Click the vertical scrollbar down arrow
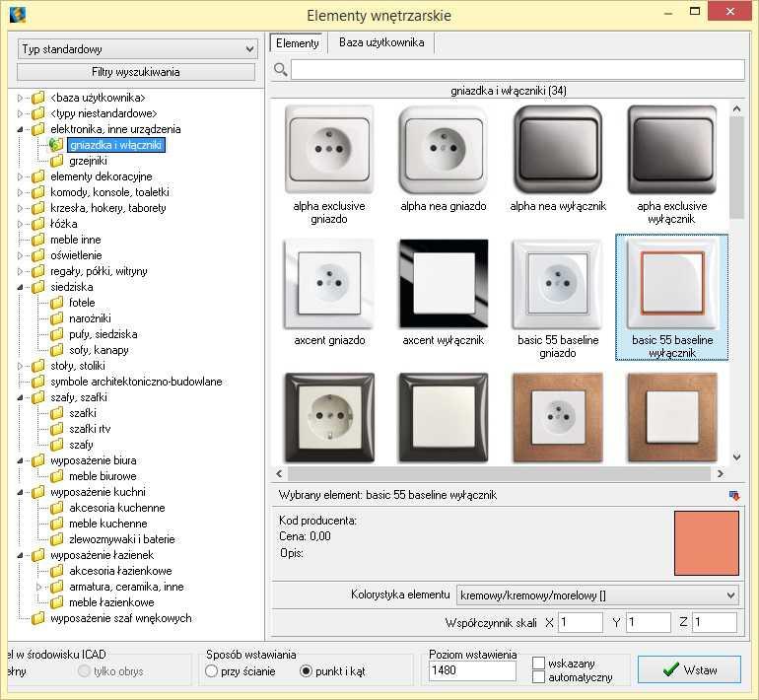The width and height of the screenshot is (759, 700). (x=736, y=456)
